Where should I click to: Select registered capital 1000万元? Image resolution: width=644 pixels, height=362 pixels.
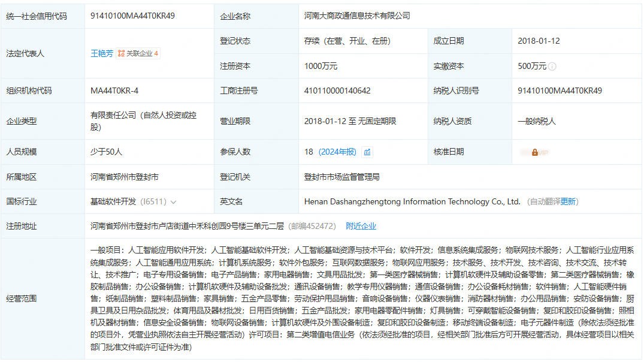pos(321,66)
